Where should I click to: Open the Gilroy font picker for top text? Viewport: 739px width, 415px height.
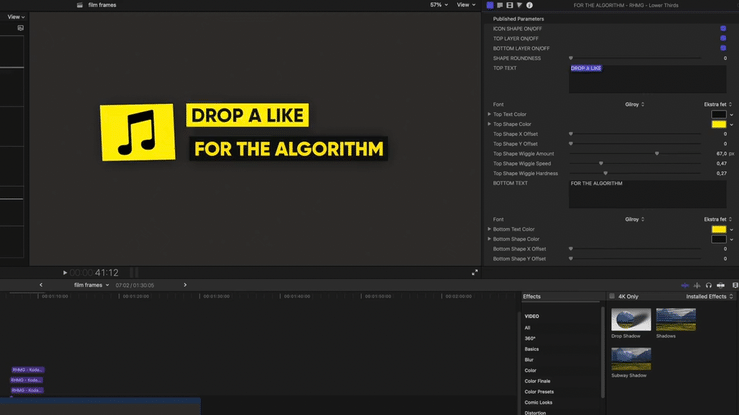click(x=634, y=104)
